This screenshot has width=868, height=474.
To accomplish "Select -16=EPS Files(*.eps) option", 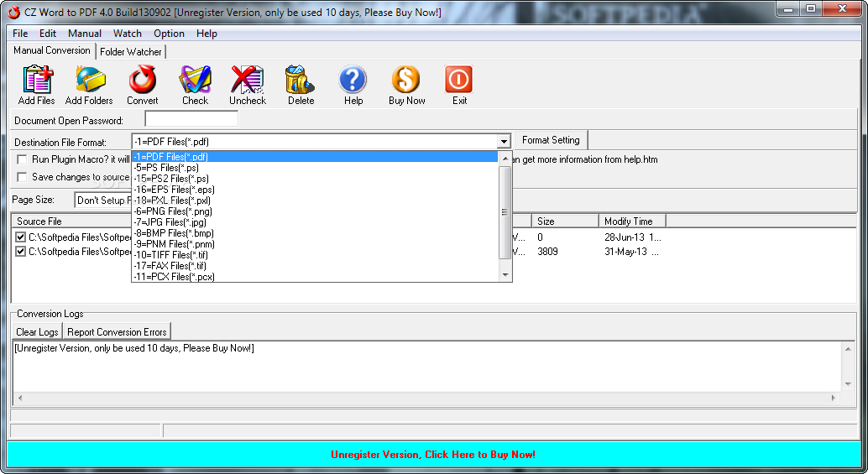I will pos(315,189).
